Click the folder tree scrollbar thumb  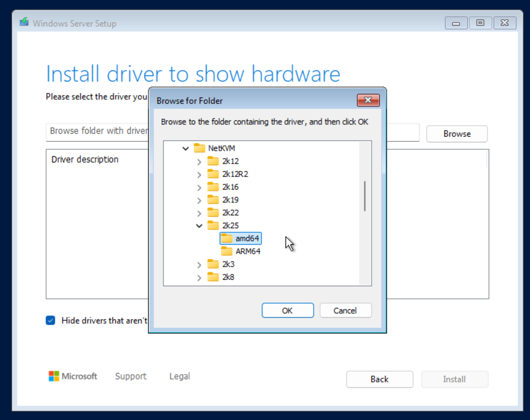[x=365, y=196]
